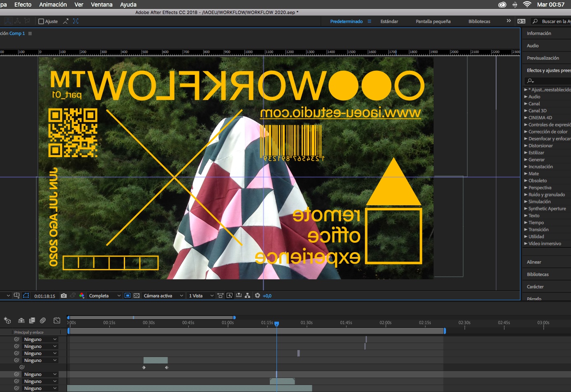Toggle pixel aspect ratio correction icon
The width and height of the screenshot is (571, 392).
pyautogui.click(x=221, y=295)
